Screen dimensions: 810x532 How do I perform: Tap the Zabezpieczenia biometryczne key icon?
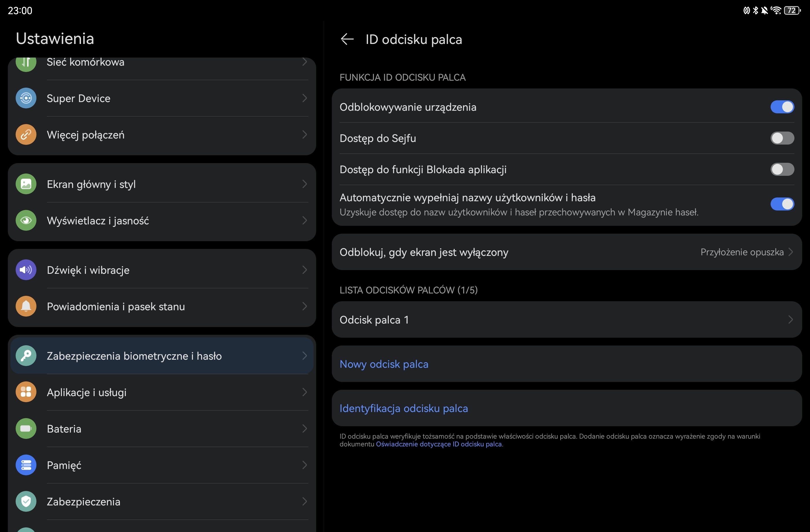tap(26, 355)
